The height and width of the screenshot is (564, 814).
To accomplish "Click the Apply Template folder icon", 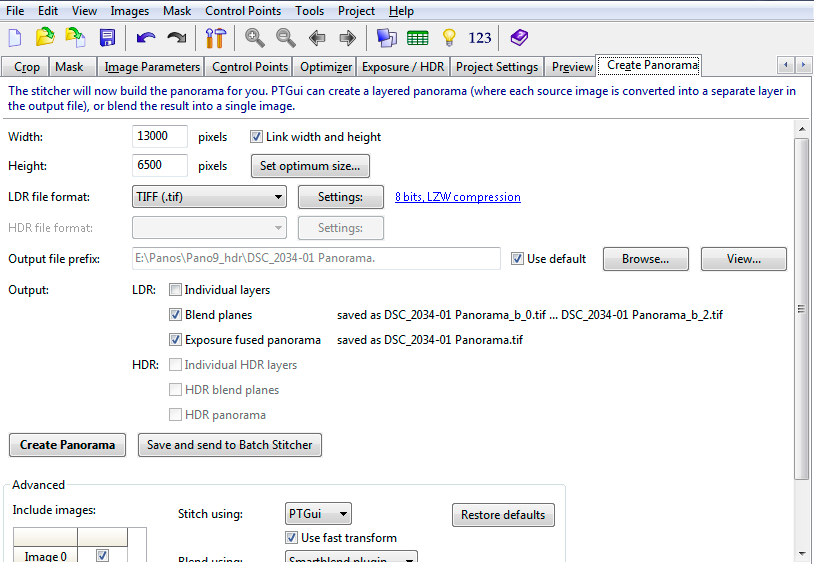I will pyautogui.click(x=75, y=37).
